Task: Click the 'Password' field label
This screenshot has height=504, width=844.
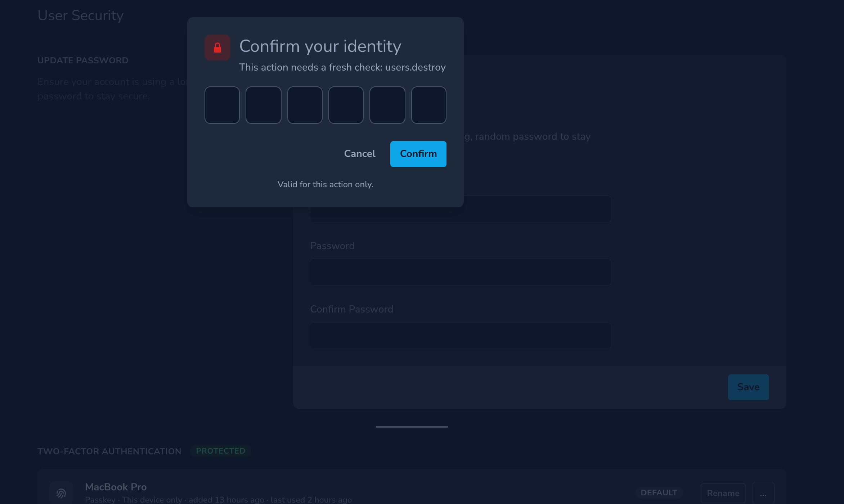Action: [x=332, y=246]
